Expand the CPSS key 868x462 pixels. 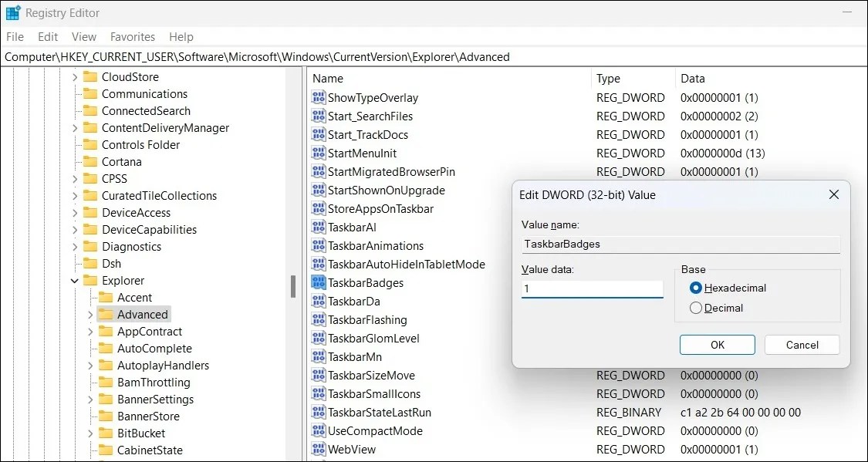pos(75,179)
